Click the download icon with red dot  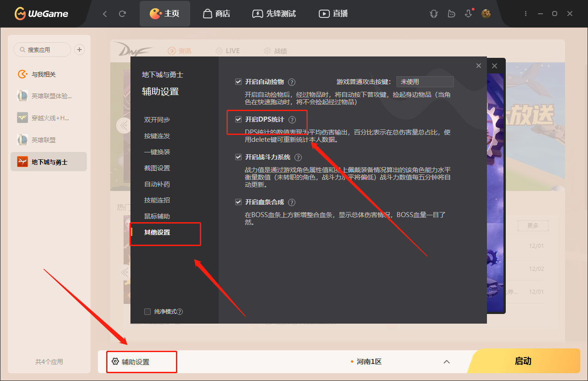click(x=468, y=14)
